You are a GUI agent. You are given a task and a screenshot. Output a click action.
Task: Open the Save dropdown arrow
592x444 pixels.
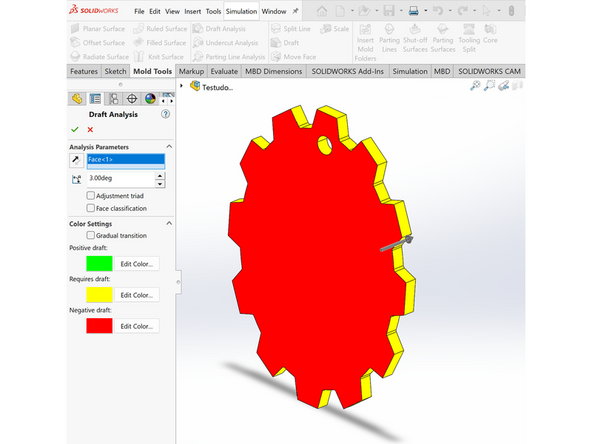coord(401,11)
